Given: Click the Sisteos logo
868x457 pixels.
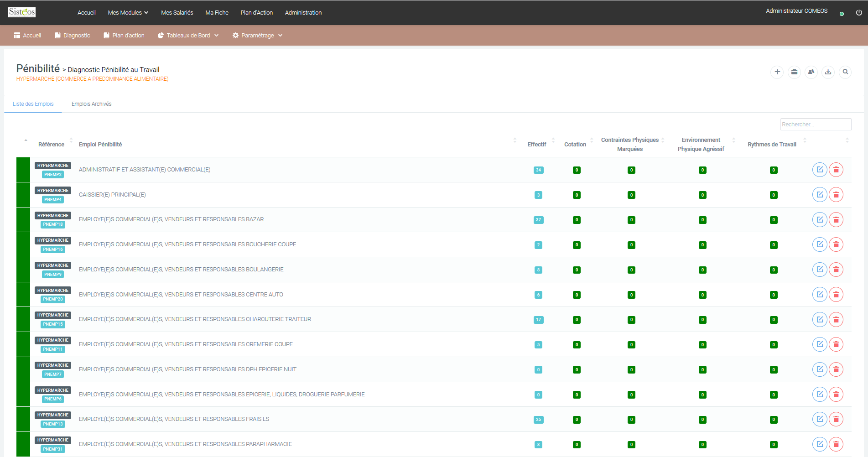Looking at the screenshot, I should pos(22,12).
